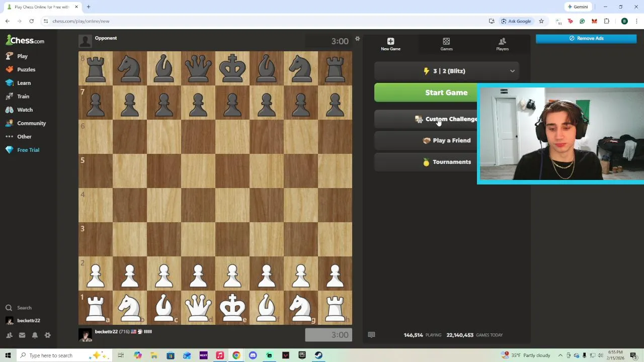Click the bottom player 3:00 clock
The height and width of the screenshot is (362, 644).
pyautogui.click(x=329, y=335)
